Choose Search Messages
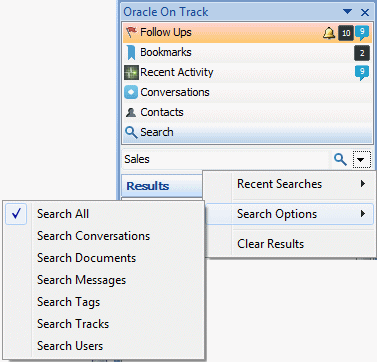The image size is (377, 362). coord(104,280)
